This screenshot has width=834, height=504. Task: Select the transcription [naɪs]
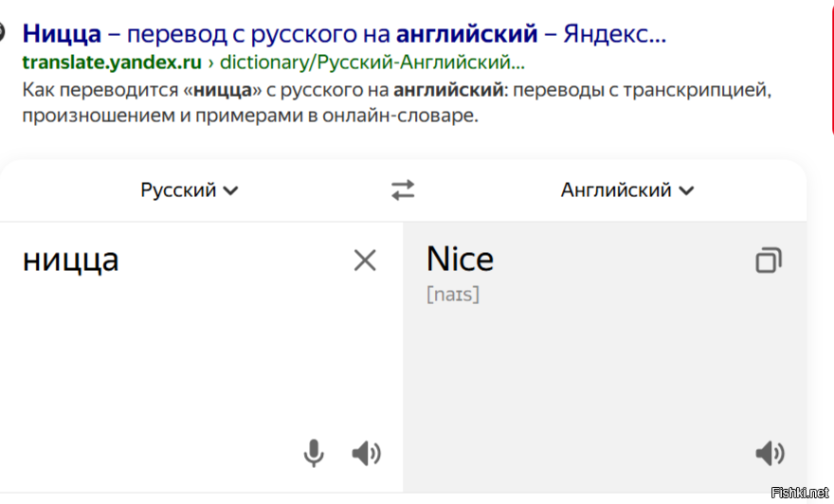453,294
